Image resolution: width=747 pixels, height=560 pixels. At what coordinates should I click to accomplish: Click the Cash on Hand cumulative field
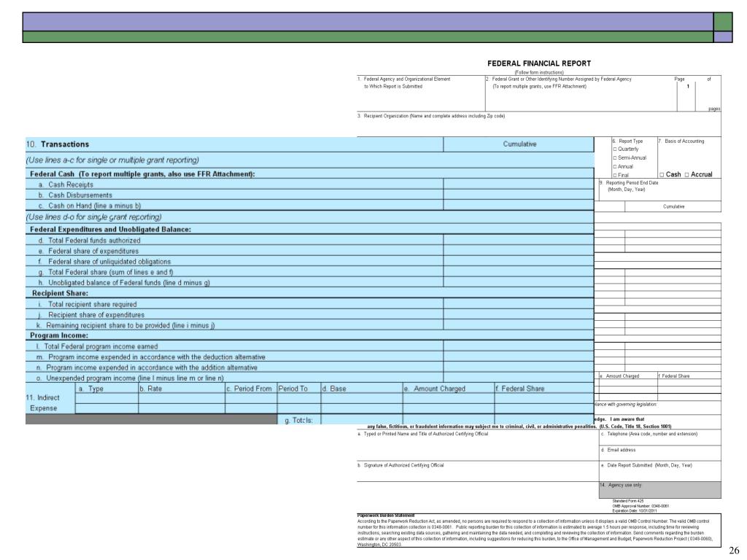(519, 205)
